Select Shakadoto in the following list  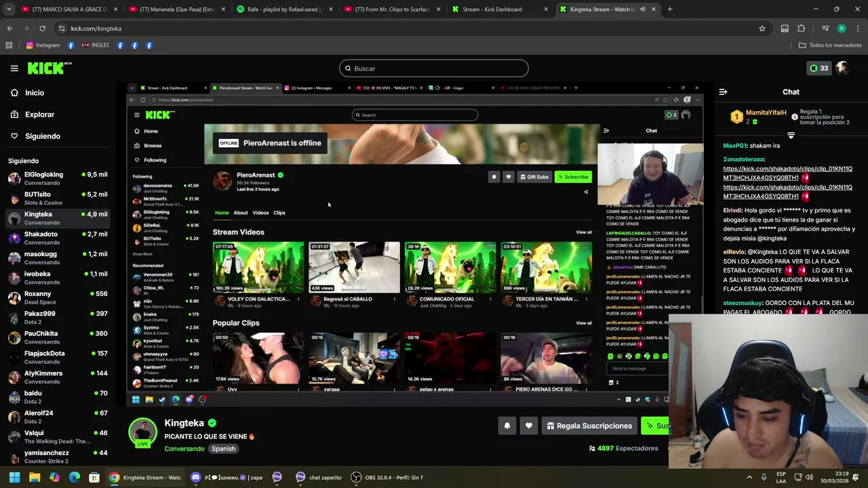tap(58, 238)
